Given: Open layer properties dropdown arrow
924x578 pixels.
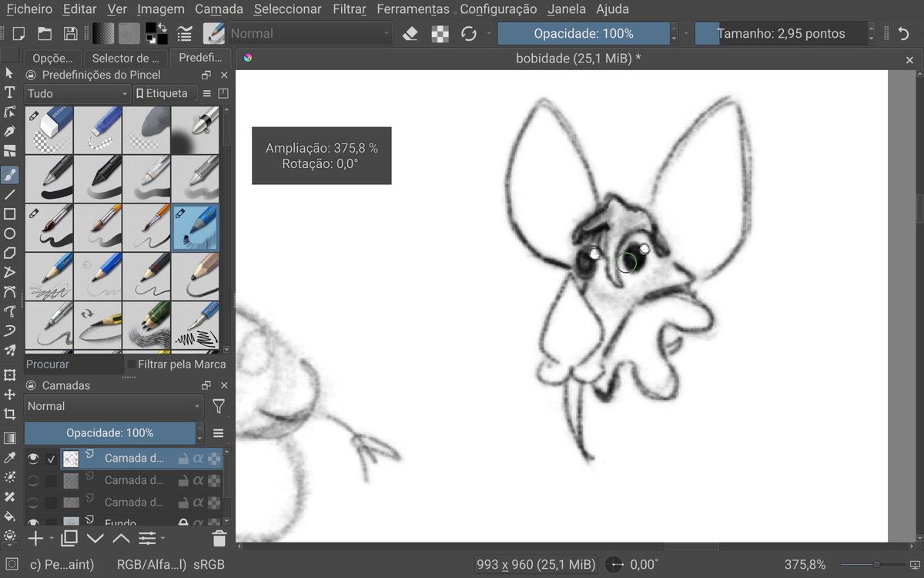Looking at the screenshot, I should click(x=162, y=538).
